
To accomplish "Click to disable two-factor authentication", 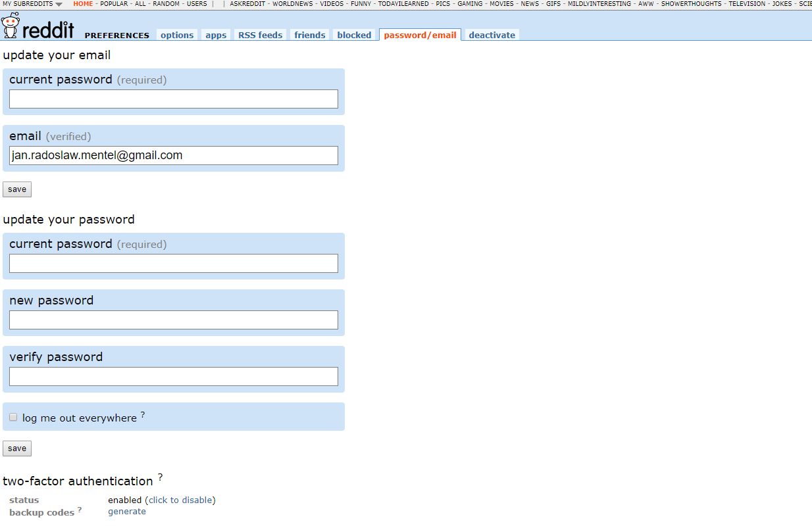I will click(x=180, y=500).
